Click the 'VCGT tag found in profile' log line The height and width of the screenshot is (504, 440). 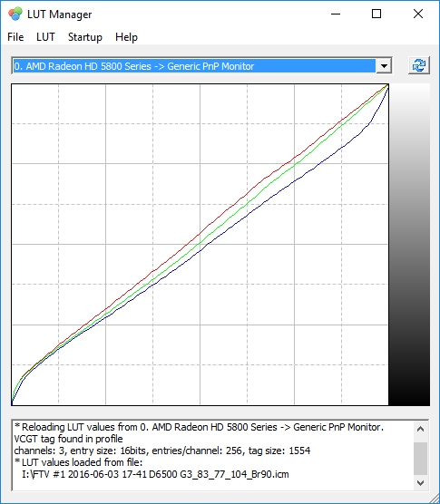pos(69,439)
